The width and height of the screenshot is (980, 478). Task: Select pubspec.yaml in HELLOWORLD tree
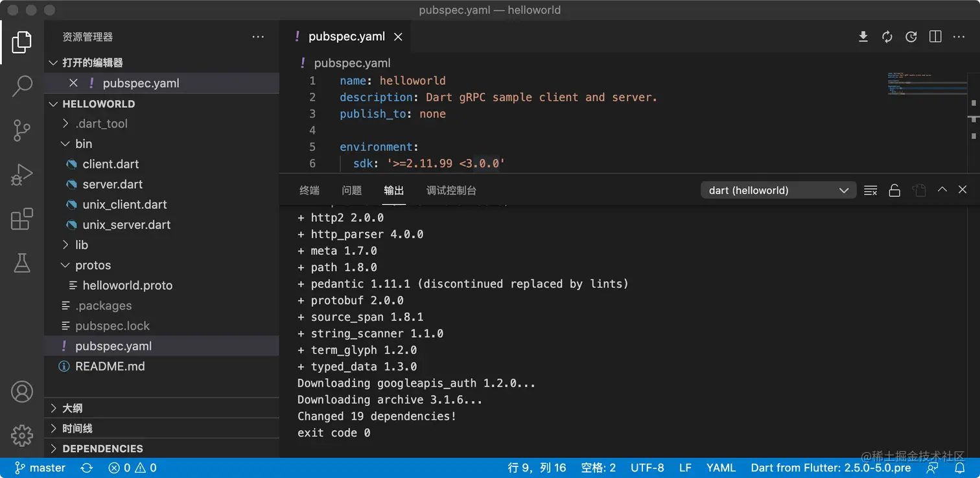pyautogui.click(x=162, y=346)
